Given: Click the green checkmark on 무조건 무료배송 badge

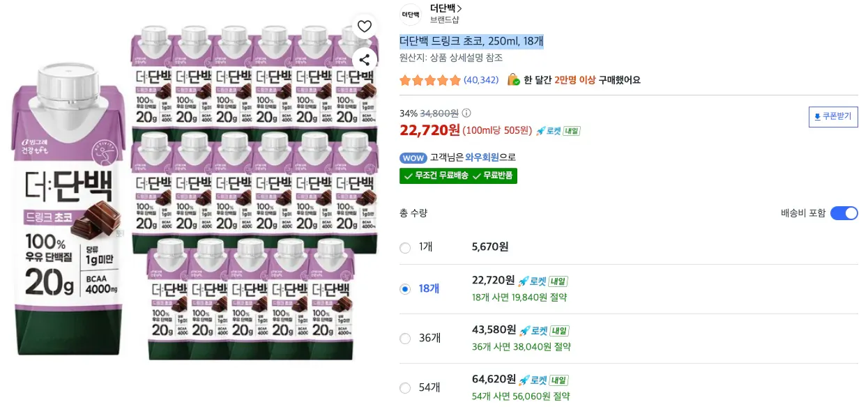Looking at the screenshot, I should pos(408,176).
